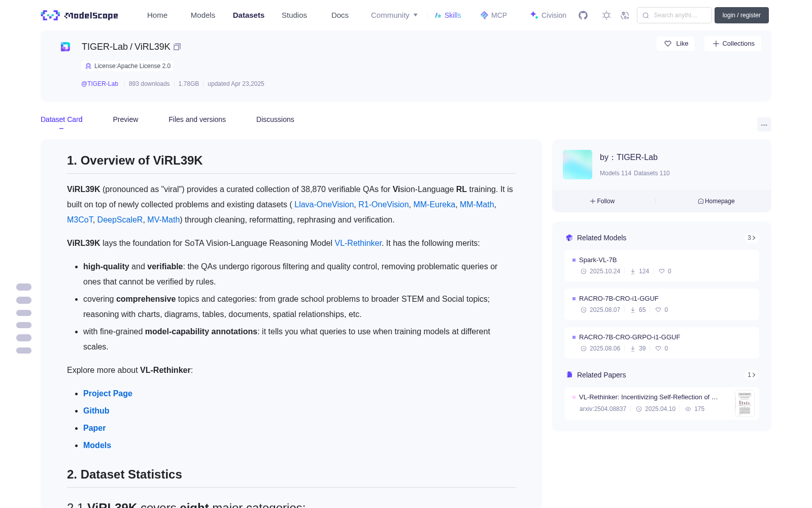Open the TIGER-Lab Homepage
The height and width of the screenshot is (508, 812).
[x=716, y=201]
